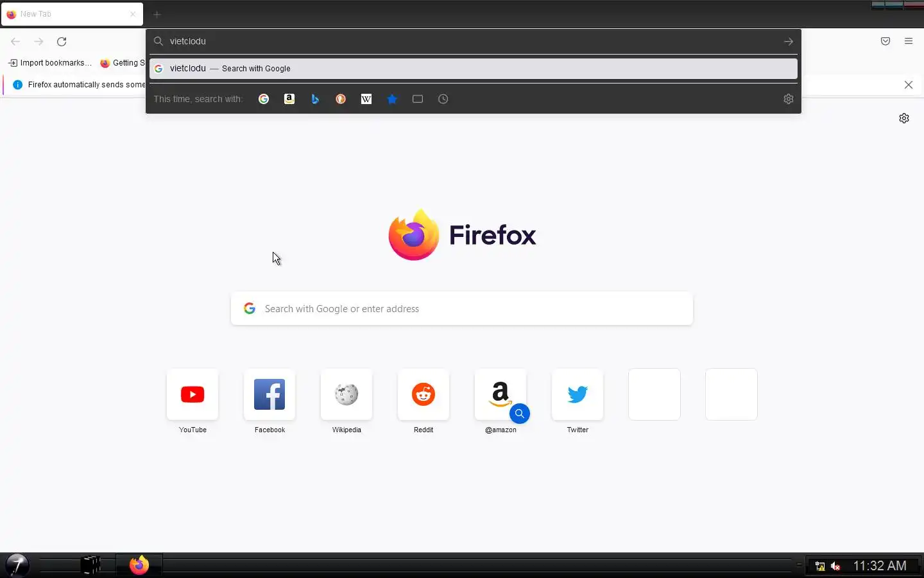The image size is (924, 578).
Task: Open network tray icon
Action: point(820,566)
